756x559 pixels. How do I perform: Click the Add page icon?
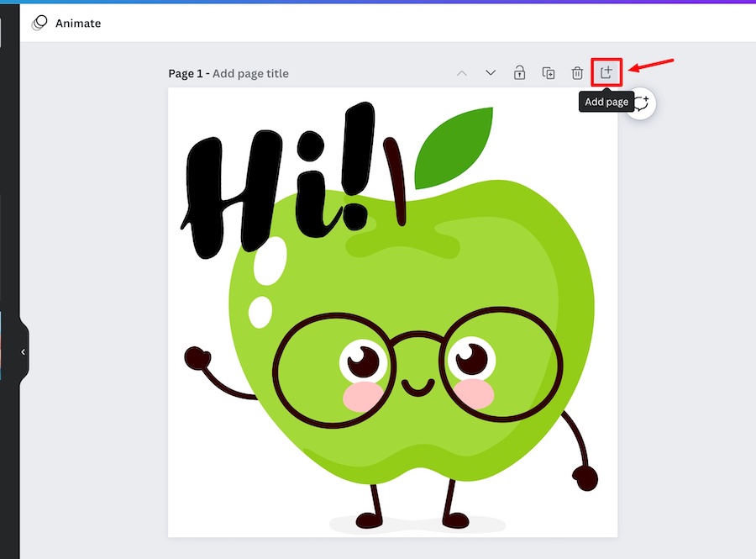point(606,72)
